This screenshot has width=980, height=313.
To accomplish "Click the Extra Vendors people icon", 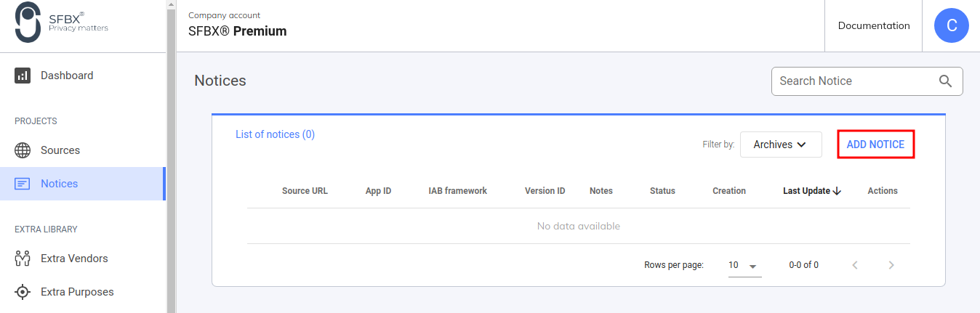I will [23, 259].
